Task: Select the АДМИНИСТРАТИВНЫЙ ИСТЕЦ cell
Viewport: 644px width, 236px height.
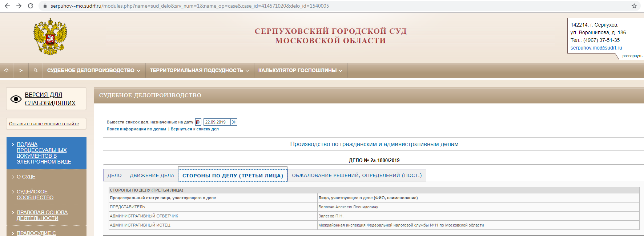Action: [x=213, y=225]
